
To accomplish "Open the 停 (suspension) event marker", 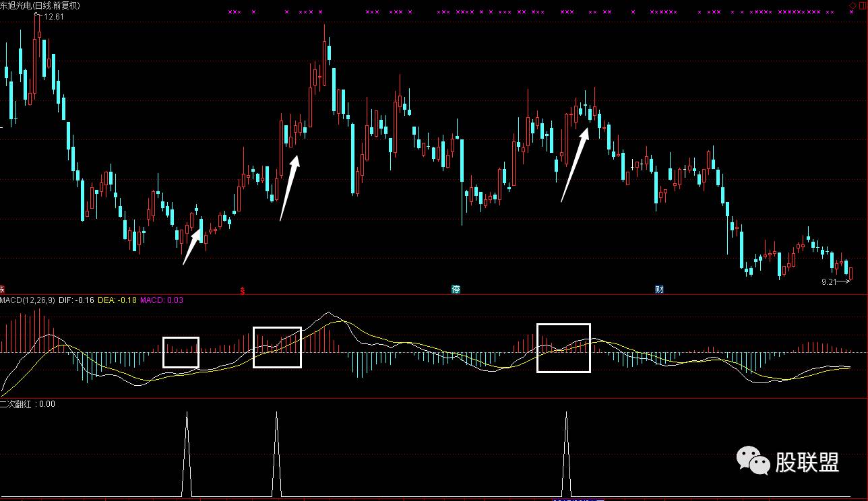I will (456, 290).
